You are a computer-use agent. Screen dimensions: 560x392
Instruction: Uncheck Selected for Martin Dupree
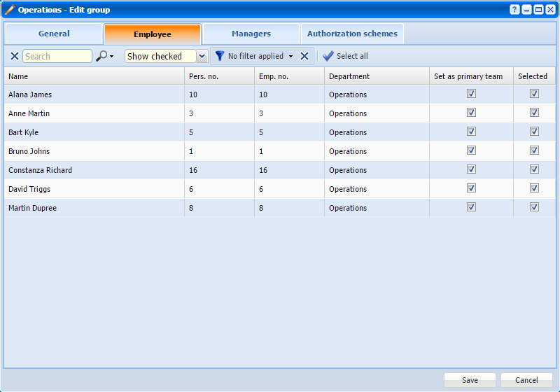click(x=534, y=207)
